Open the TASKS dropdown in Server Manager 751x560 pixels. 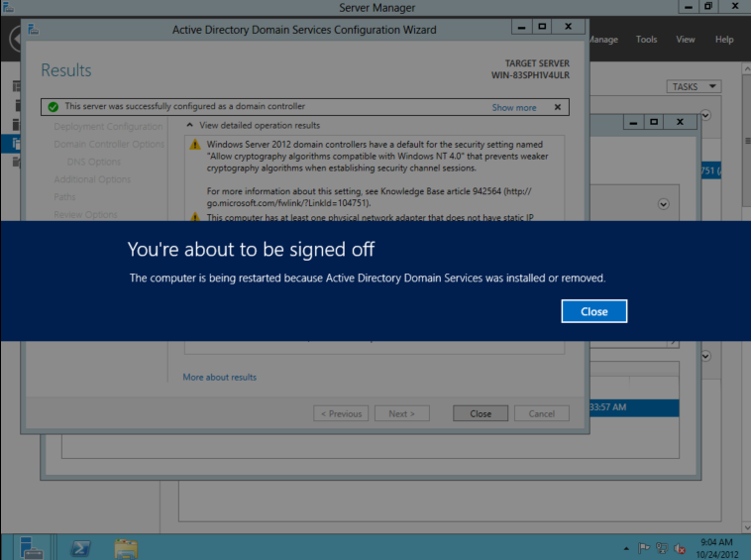[x=694, y=86]
